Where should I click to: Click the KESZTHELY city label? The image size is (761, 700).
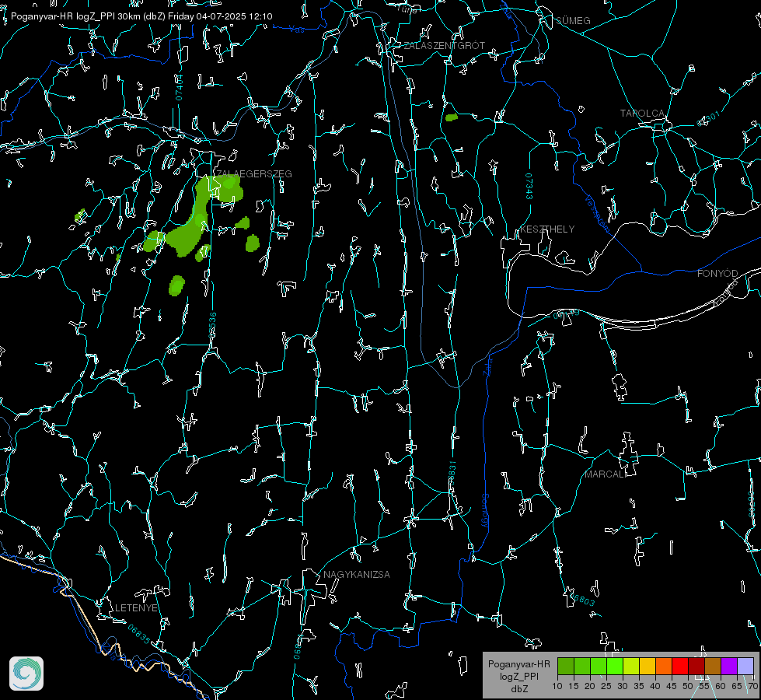click(547, 229)
